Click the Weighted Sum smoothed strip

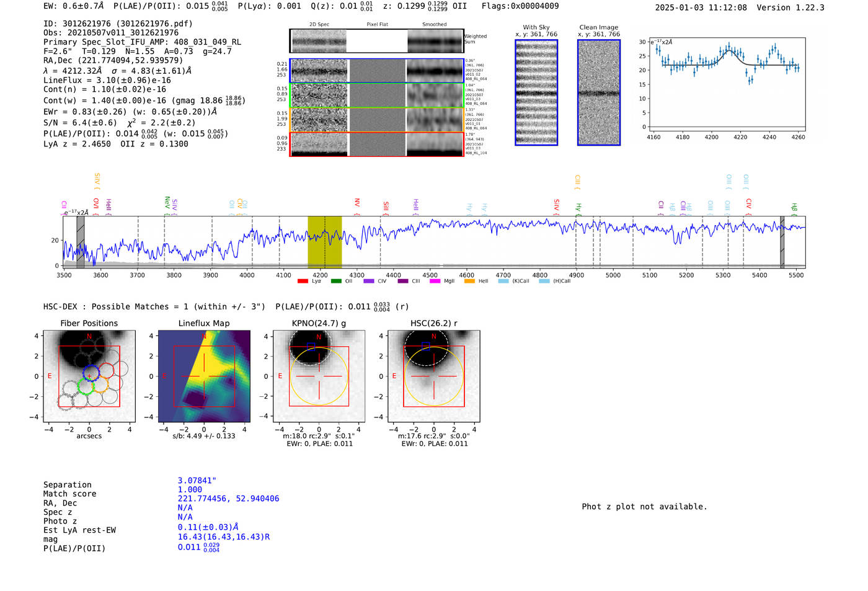point(435,41)
